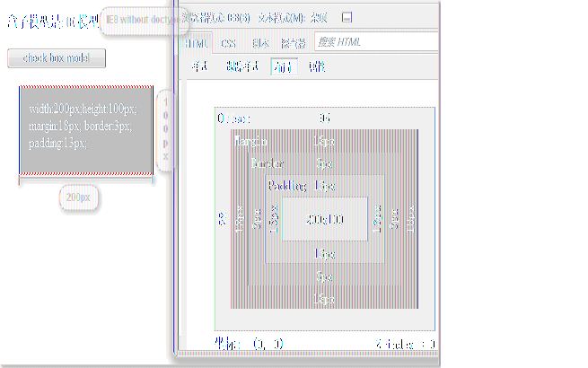
Task: Switch to the CSS tab
Action: [x=228, y=43]
